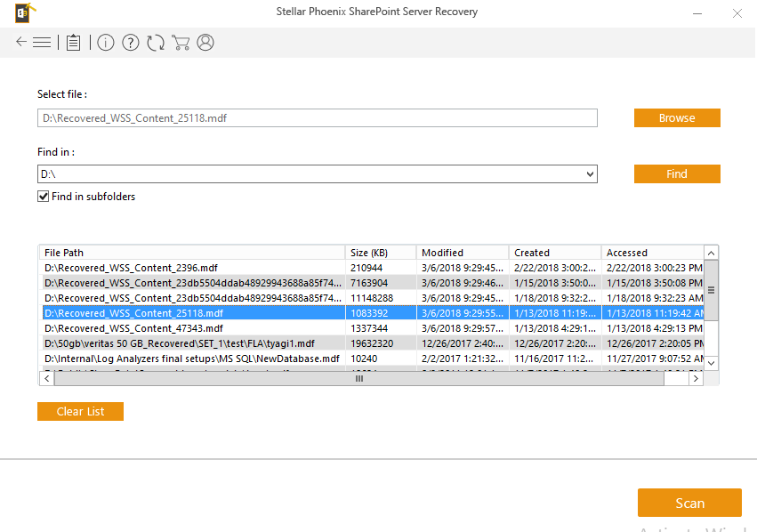Click the back arrow icon
The width and height of the screenshot is (757, 532).
tap(21, 42)
